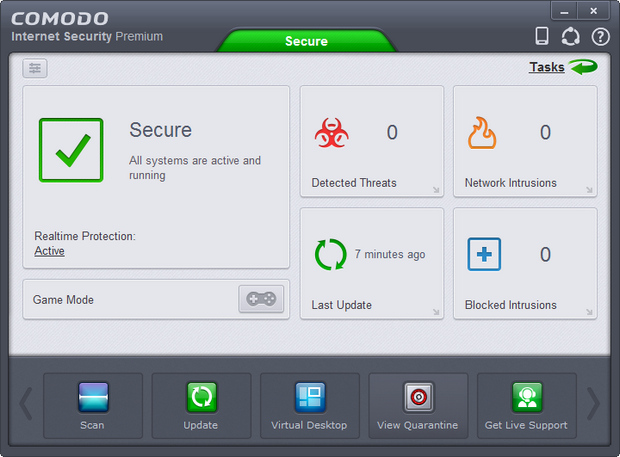Expand the Last Update tile corner arrow

click(x=436, y=312)
